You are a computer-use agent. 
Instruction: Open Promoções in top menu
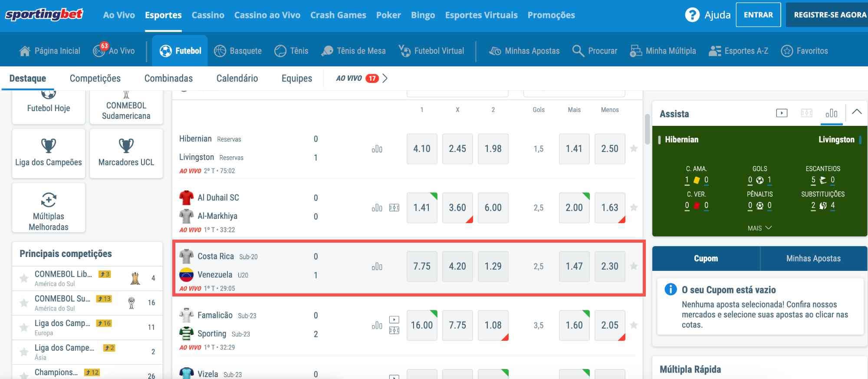[x=551, y=15]
